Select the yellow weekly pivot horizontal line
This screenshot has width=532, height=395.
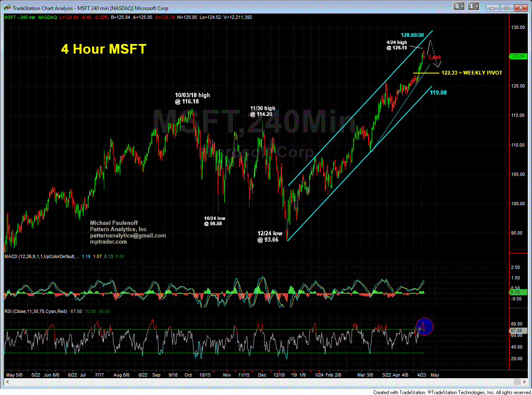(x=427, y=73)
